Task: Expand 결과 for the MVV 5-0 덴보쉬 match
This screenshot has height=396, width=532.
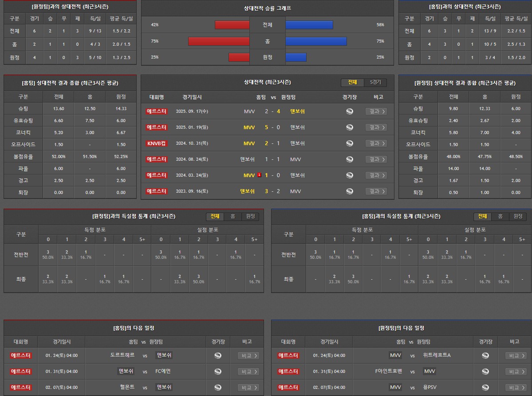Action: (376, 127)
